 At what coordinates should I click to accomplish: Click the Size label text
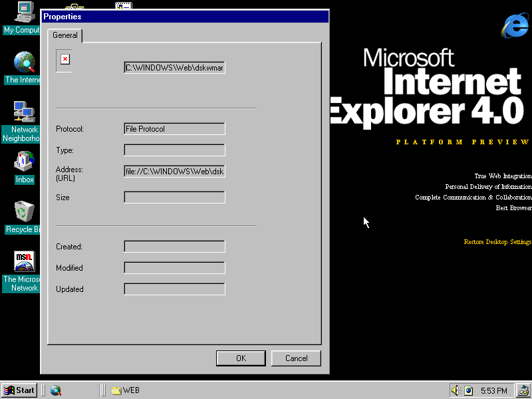click(63, 197)
